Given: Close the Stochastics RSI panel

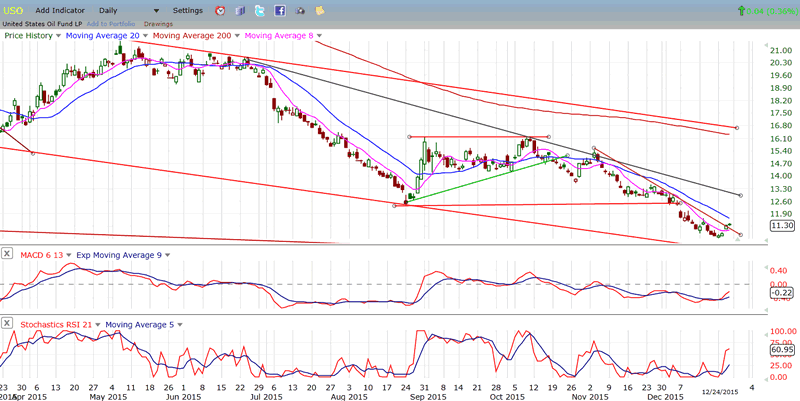Looking at the screenshot, I should click(7, 324).
